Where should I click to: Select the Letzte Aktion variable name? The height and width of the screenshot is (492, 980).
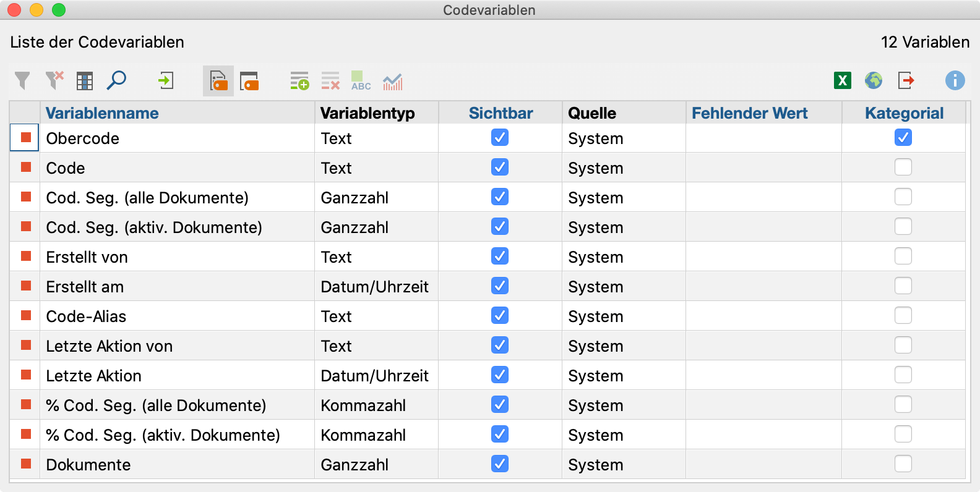(x=94, y=376)
